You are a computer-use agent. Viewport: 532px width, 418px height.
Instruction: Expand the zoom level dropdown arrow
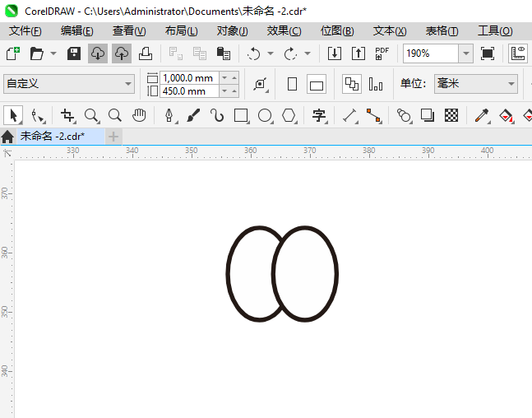pyautogui.click(x=466, y=53)
